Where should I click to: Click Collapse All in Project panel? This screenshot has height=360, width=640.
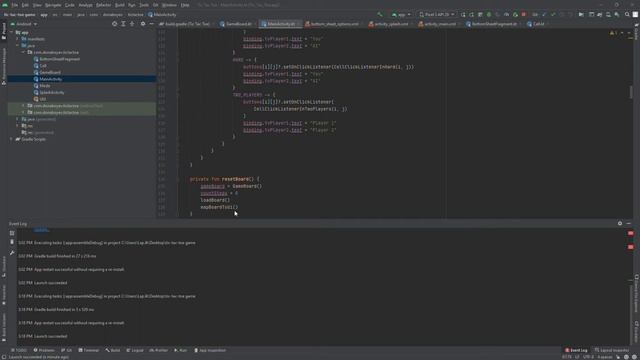[132, 24]
